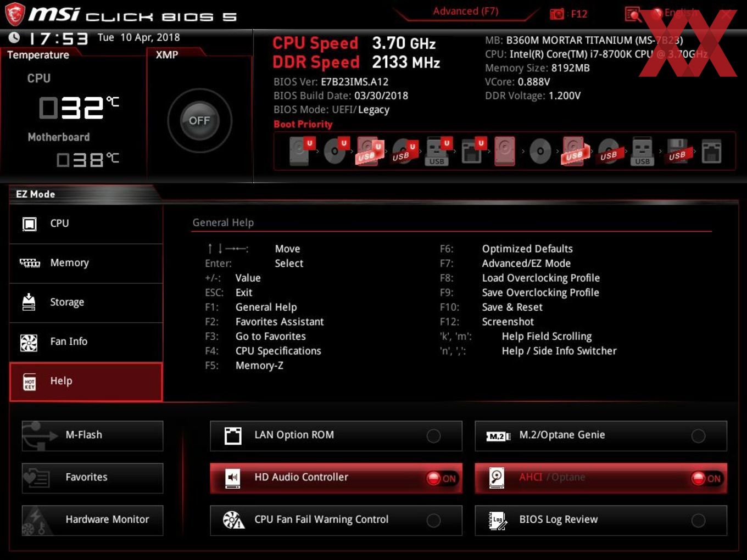Click the CPU temperature 032 reading

click(79, 108)
